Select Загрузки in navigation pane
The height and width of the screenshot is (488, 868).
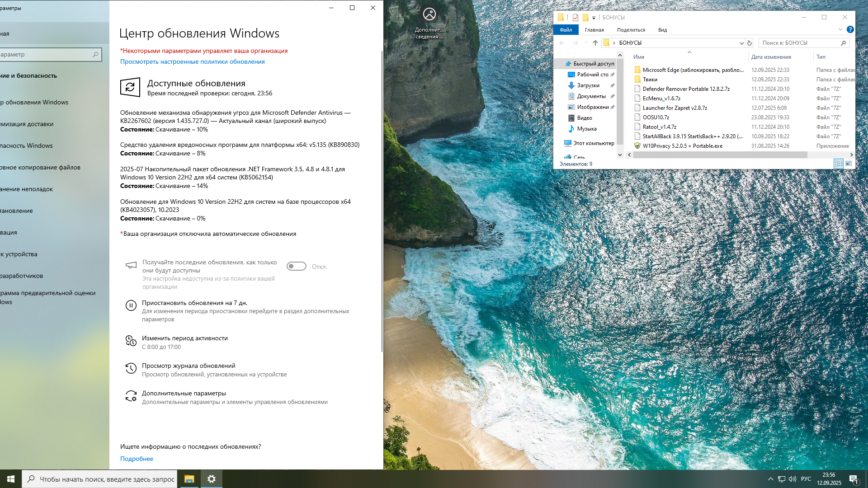click(x=588, y=85)
